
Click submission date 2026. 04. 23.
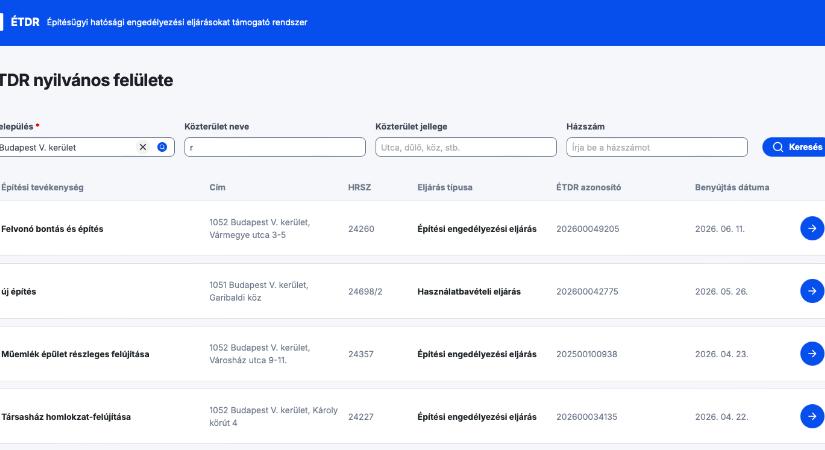[x=721, y=354]
